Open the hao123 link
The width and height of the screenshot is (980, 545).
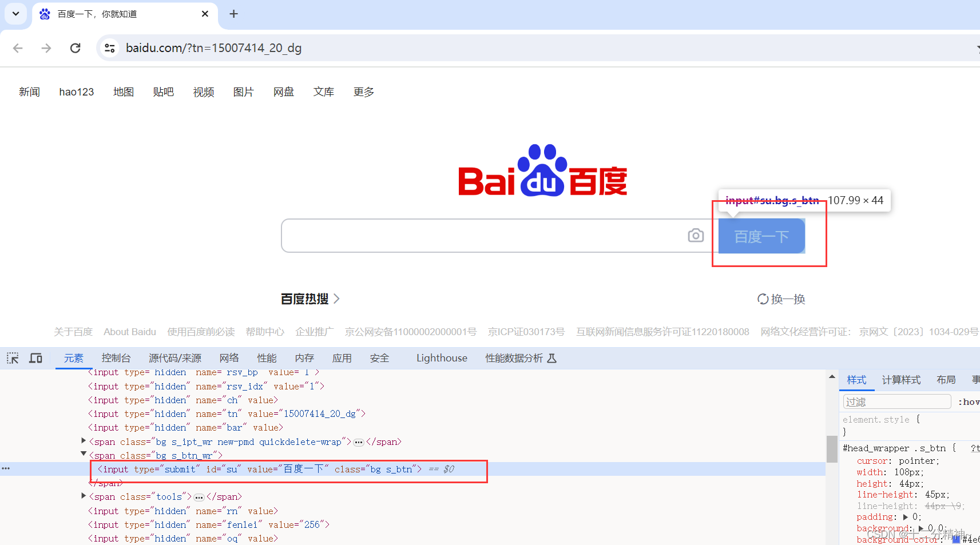pos(77,92)
